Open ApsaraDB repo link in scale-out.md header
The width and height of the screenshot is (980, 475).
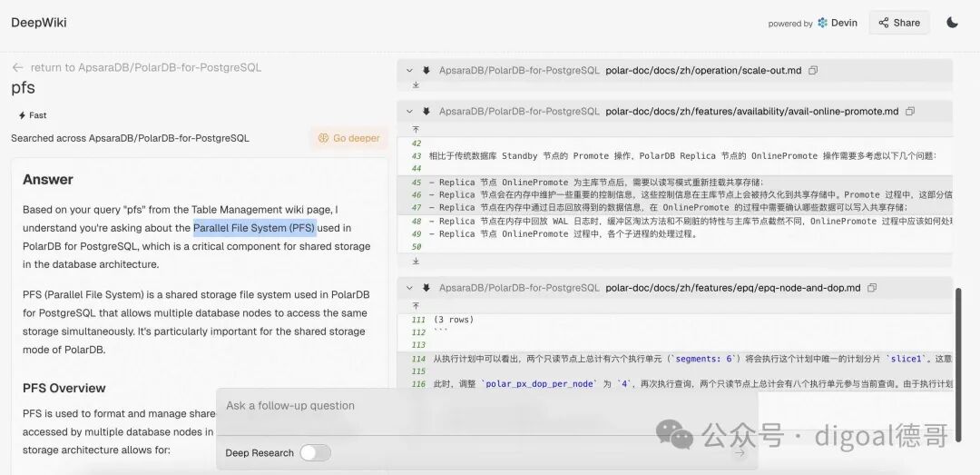[x=519, y=71]
